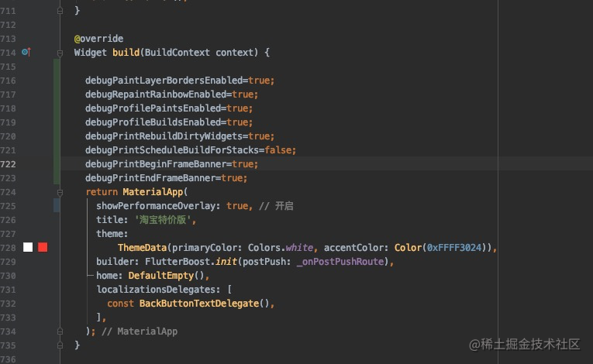Screen dimensions: 593x364
Task: Click debugRepaintRainbowEnabled on line 717
Action: point(156,94)
